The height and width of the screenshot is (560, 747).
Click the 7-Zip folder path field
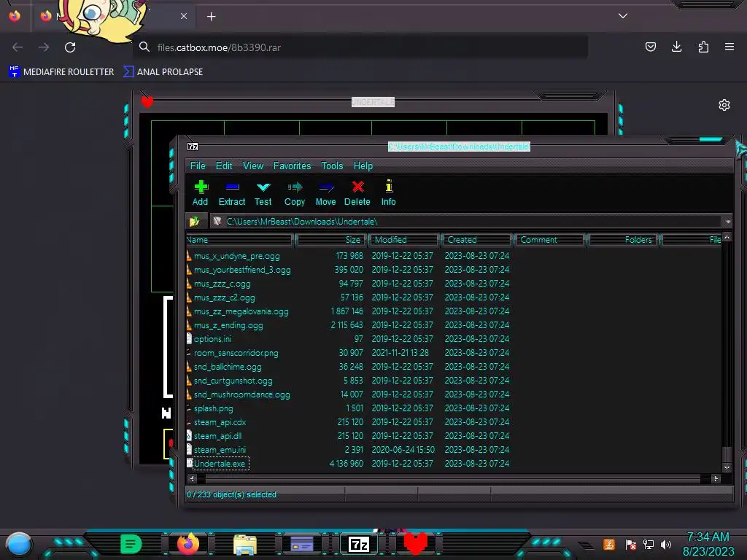[x=467, y=222]
